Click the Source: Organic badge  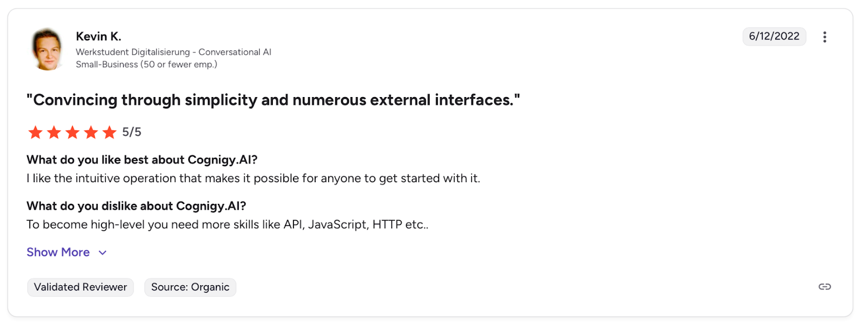[x=190, y=287]
